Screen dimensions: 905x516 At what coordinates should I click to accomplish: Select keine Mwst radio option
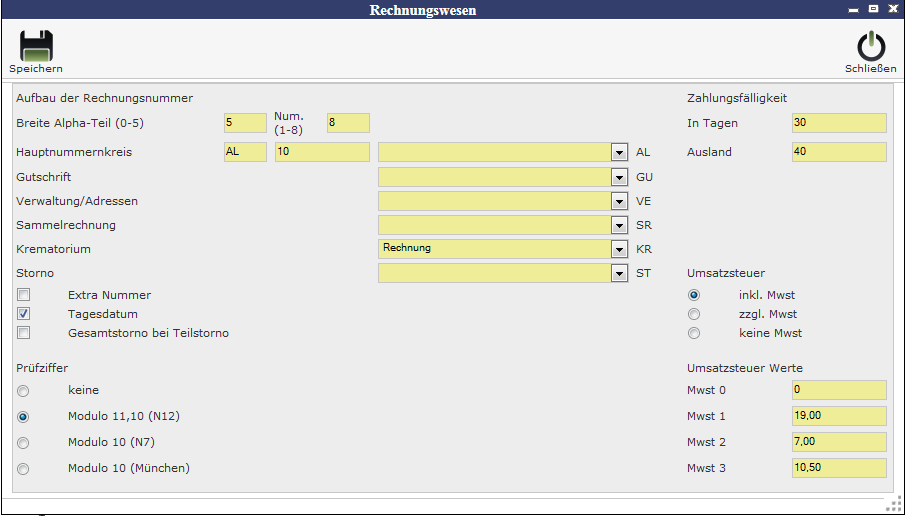pyautogui.click(x=694, y=333)
